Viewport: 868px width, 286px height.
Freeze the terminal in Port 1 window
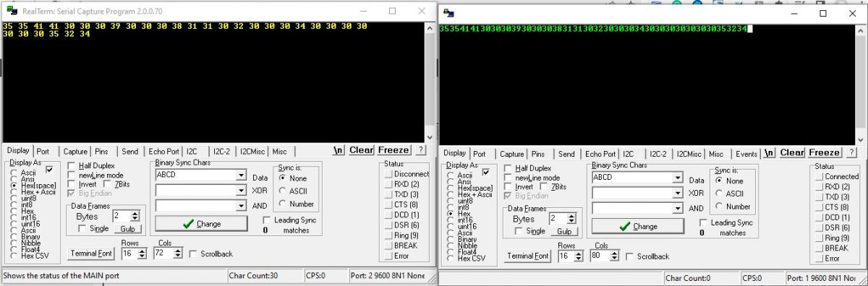point(825,152)
